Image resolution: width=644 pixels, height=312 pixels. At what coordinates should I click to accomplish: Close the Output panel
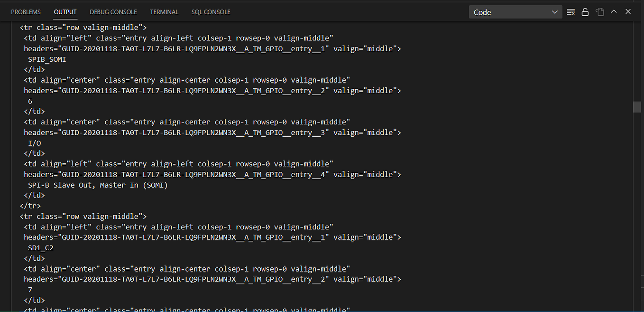pos(628,12)
